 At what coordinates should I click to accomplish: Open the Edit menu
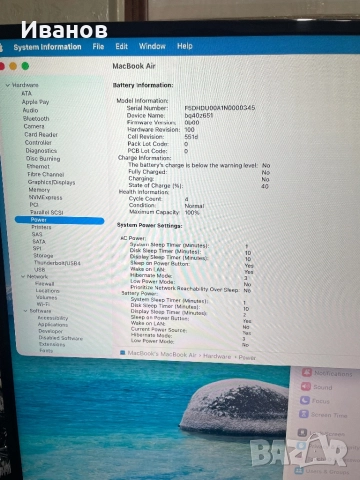click(x=121, y=46)
